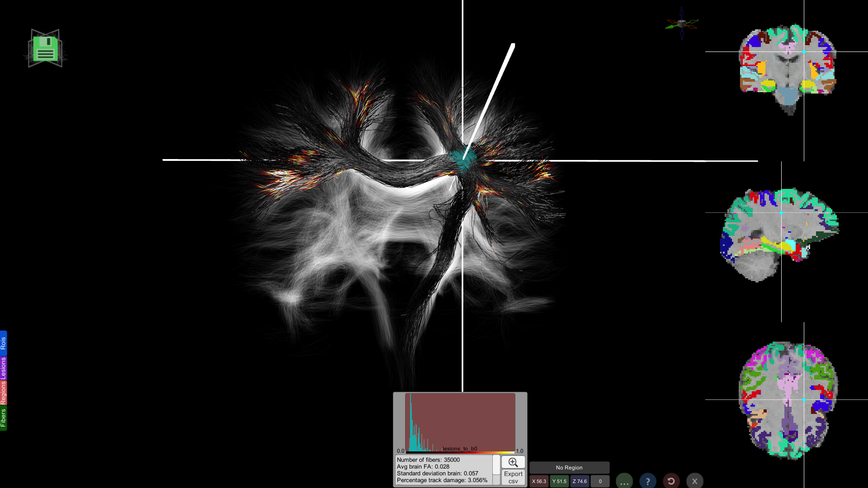Click the red reset rotation arrow button
The height and width of the screenshot is (488, 868).
pyautogui.click(x=671, y=481)
